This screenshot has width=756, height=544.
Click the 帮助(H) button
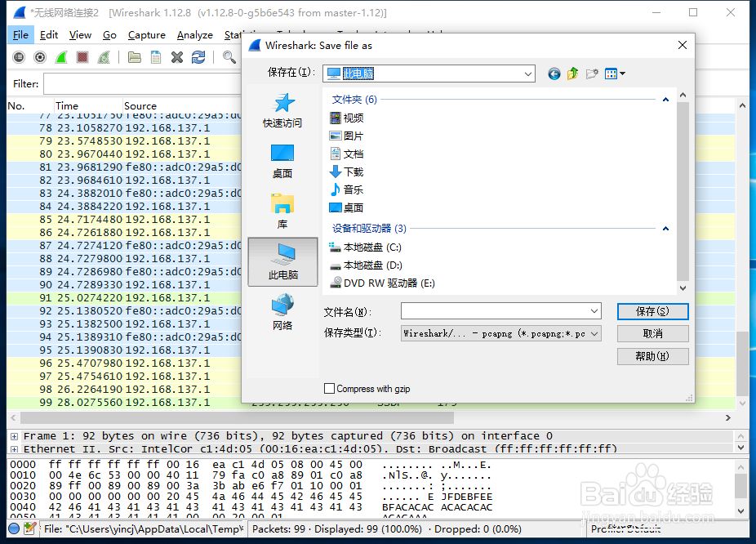click(x=653, y=356)
